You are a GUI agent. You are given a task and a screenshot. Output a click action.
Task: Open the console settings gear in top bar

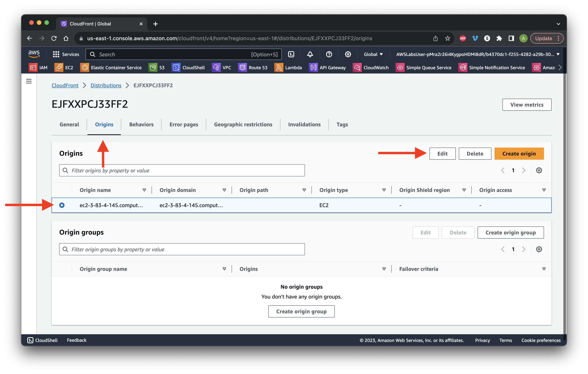pos(348,54)
